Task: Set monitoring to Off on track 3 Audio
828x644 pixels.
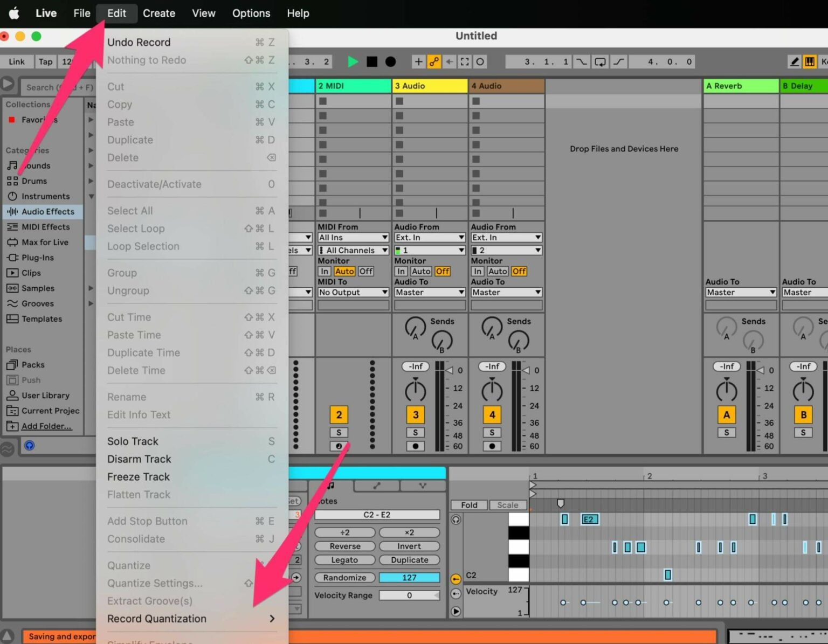Action: (x=442, y=271)
